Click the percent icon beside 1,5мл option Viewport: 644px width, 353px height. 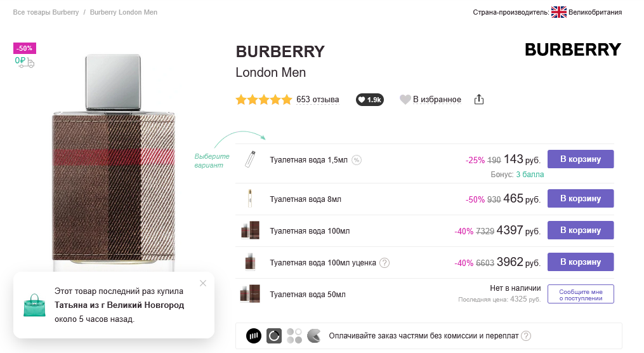pyautogui.click(x=357, y=160)
